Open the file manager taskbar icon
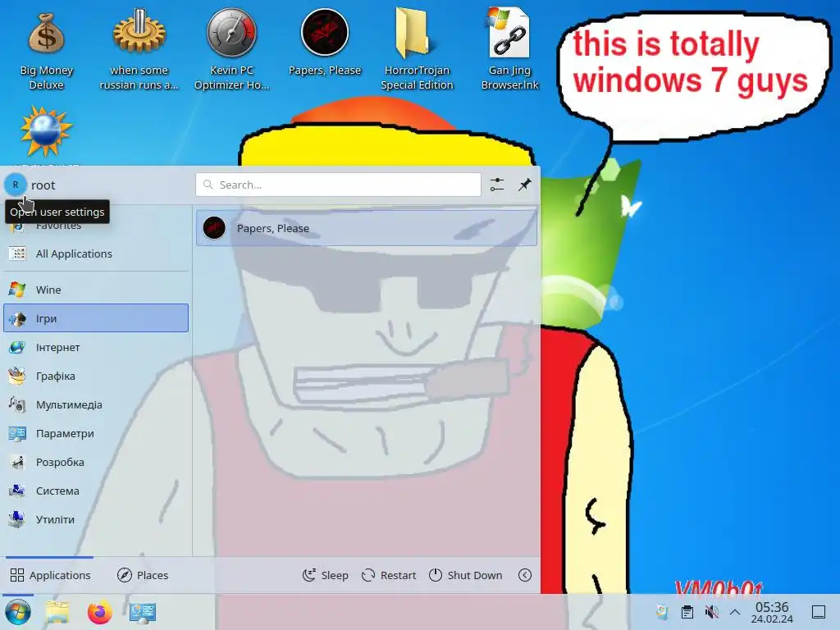This screenshot has height=630, width=840. [x=57, y=612]
